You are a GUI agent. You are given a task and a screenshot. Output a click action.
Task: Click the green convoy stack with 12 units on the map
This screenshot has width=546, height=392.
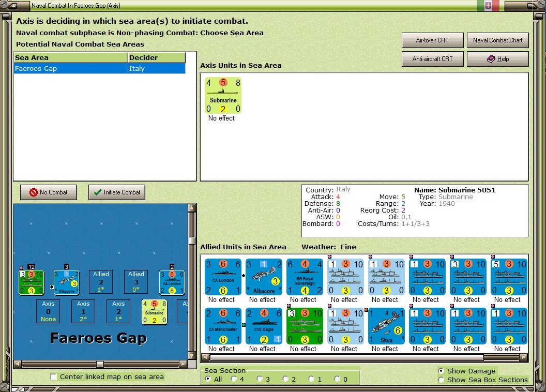click(x=32, y=282)
